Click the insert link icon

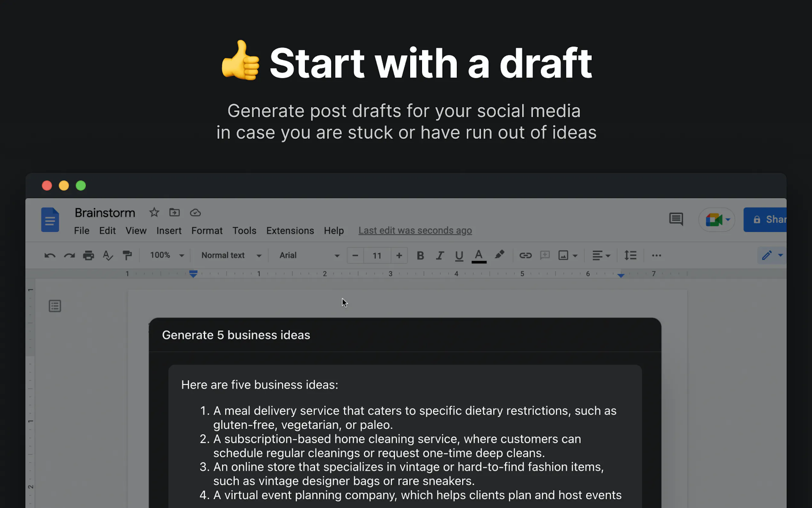click(x=525, y=256)
